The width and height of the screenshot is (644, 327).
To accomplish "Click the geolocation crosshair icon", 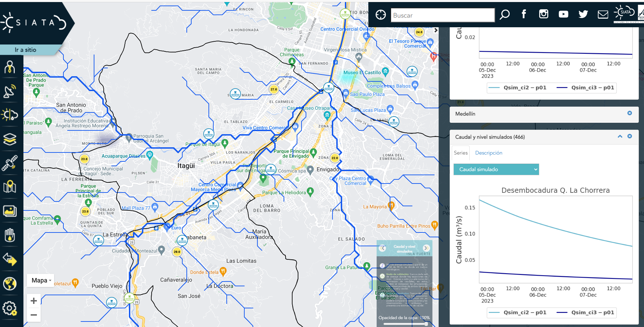I will tap(380, 15).
